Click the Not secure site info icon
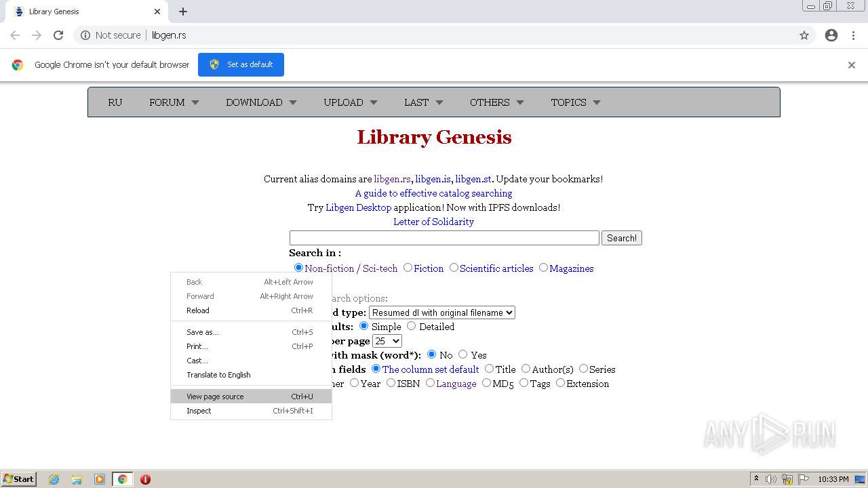 point(85,35)
